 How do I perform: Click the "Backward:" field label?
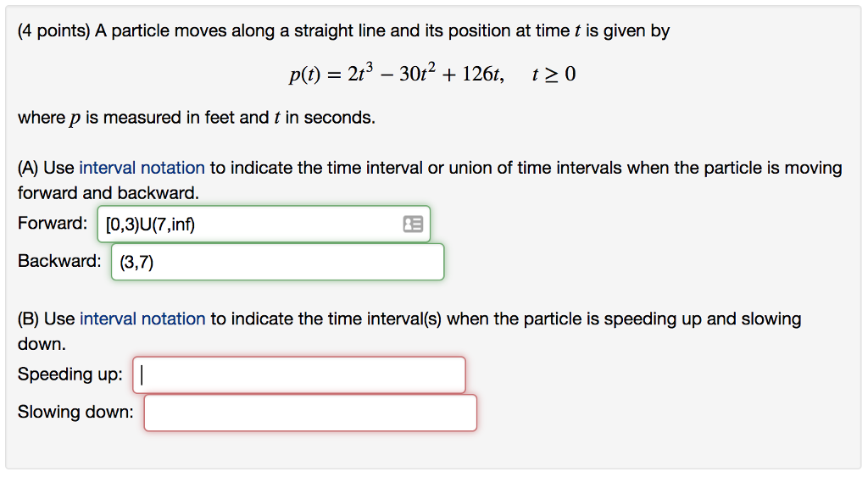(59, 261)
